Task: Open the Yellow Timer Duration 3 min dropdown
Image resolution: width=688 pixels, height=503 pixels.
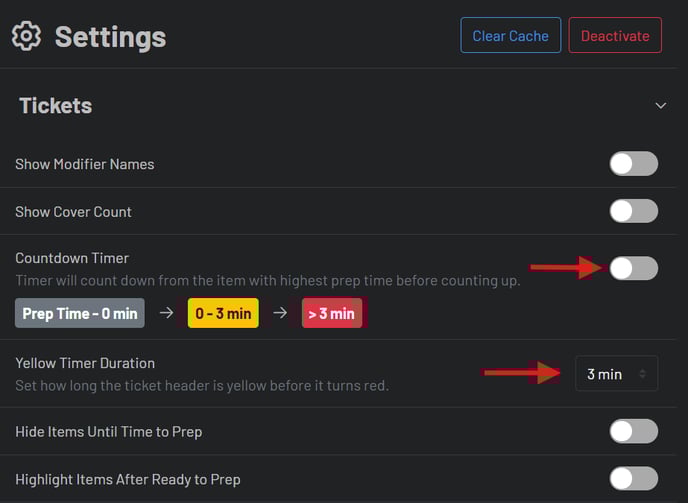Action: pos(616,374)
